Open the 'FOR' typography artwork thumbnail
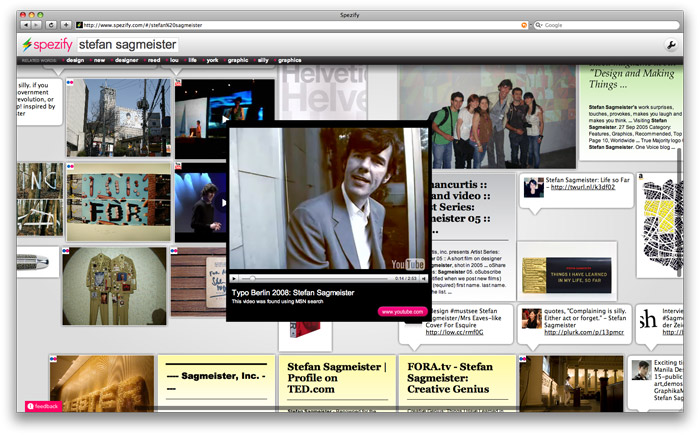 click(119, 202)
